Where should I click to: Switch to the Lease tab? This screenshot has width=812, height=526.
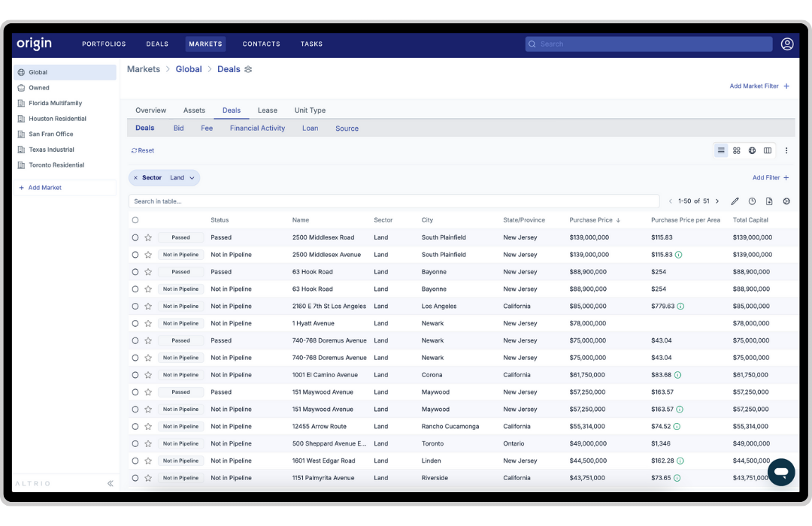[268, 110]
